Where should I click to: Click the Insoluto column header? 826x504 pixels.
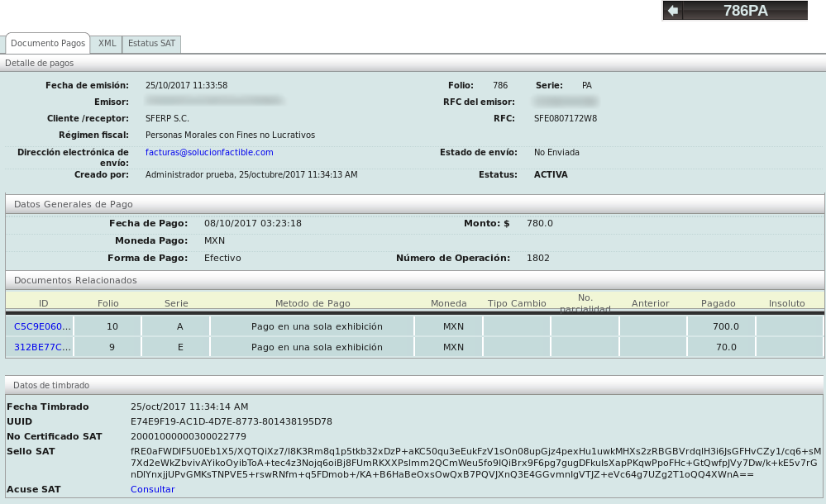coord(786,303)
